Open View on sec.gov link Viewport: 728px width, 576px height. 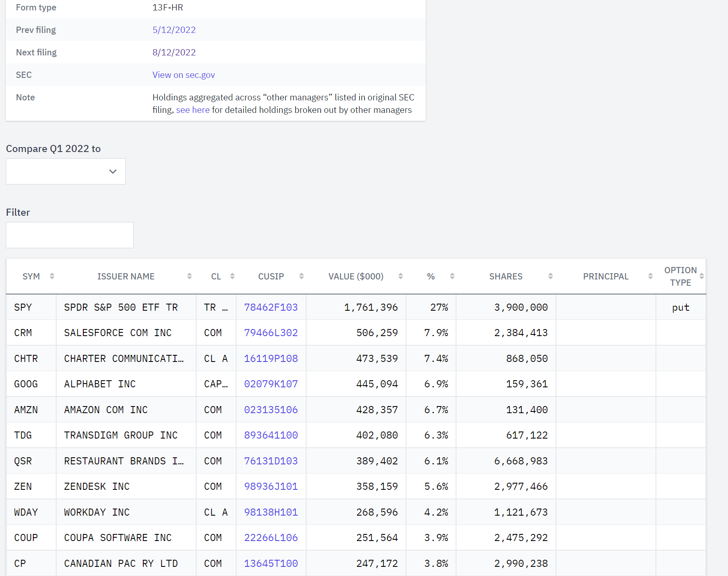click(x=184, y=75)
